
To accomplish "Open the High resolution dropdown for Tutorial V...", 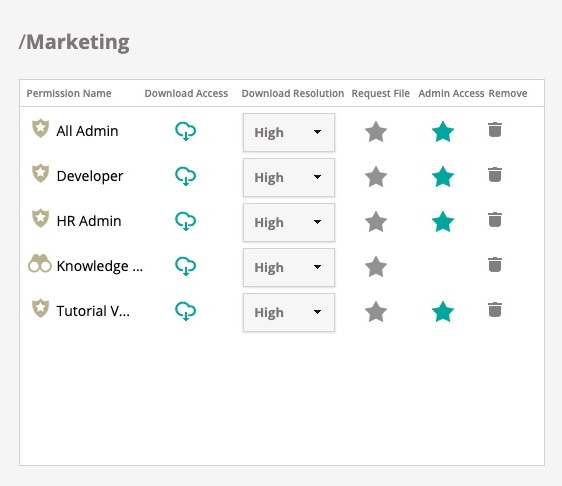I will 289,313.
